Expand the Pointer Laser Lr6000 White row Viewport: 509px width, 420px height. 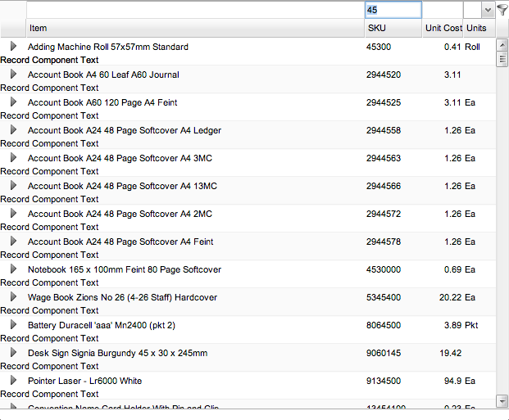click(x=13, y=381)
